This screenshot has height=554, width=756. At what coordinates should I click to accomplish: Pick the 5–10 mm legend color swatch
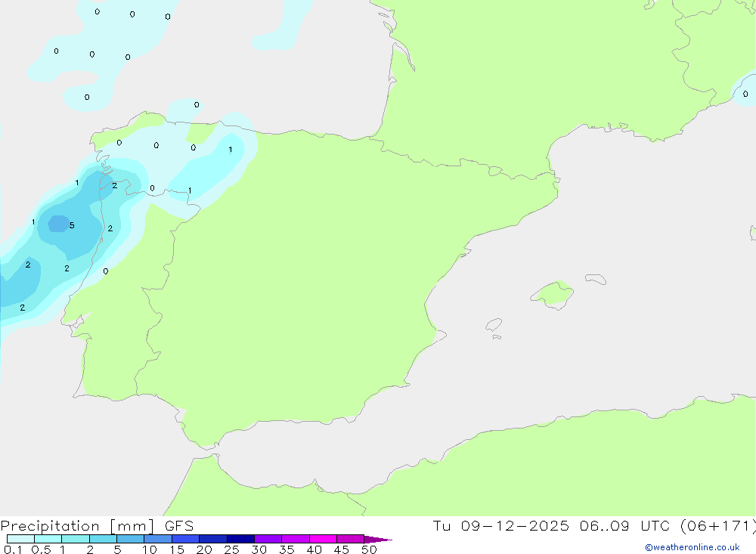(x=131, y=539)
